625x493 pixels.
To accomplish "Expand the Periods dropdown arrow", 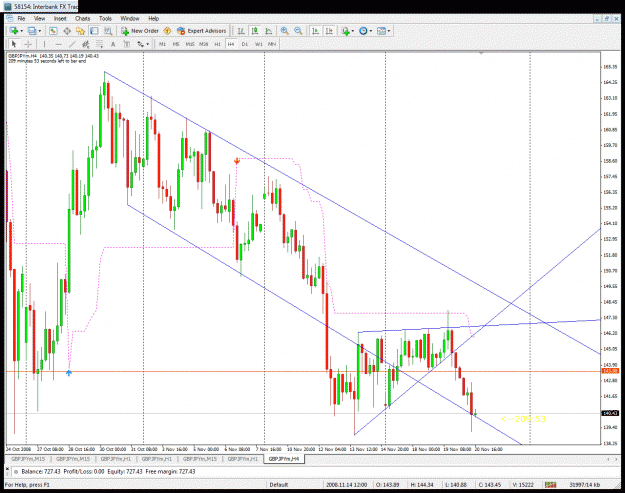I will [371, 31].
